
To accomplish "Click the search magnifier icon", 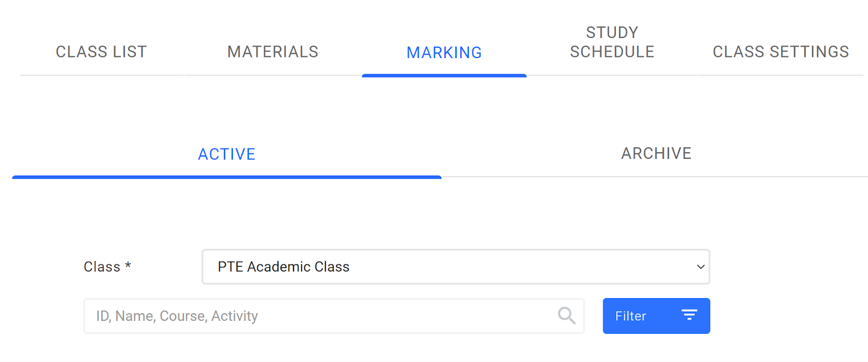I will pyautogui.click(x=566, y=315).
